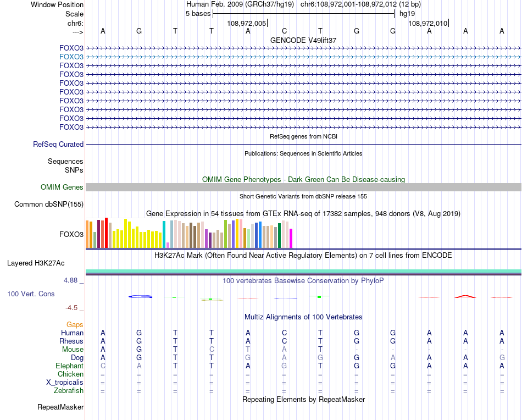Click the orange Gaps row label
The image size is (522, 420).
click(75, 324)
